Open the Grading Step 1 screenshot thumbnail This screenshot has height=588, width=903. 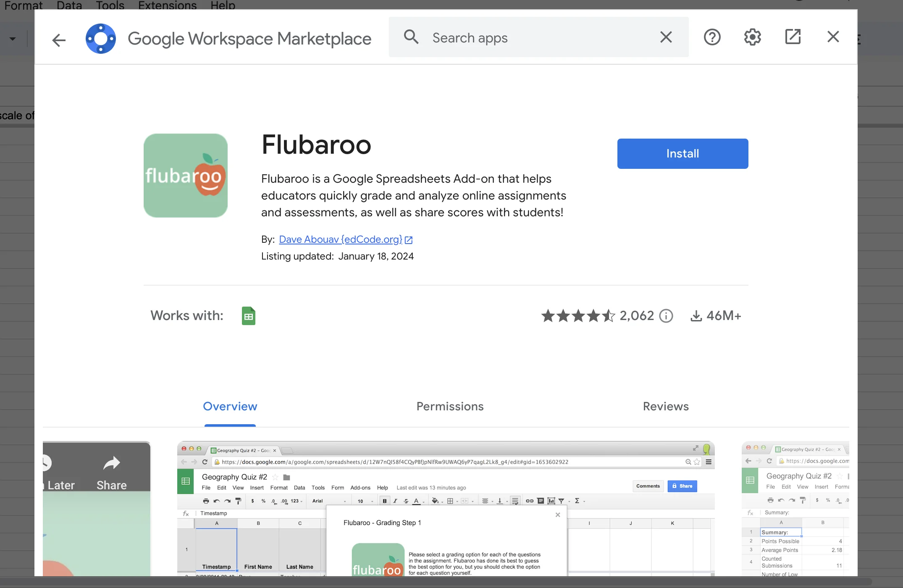point(446,508)
